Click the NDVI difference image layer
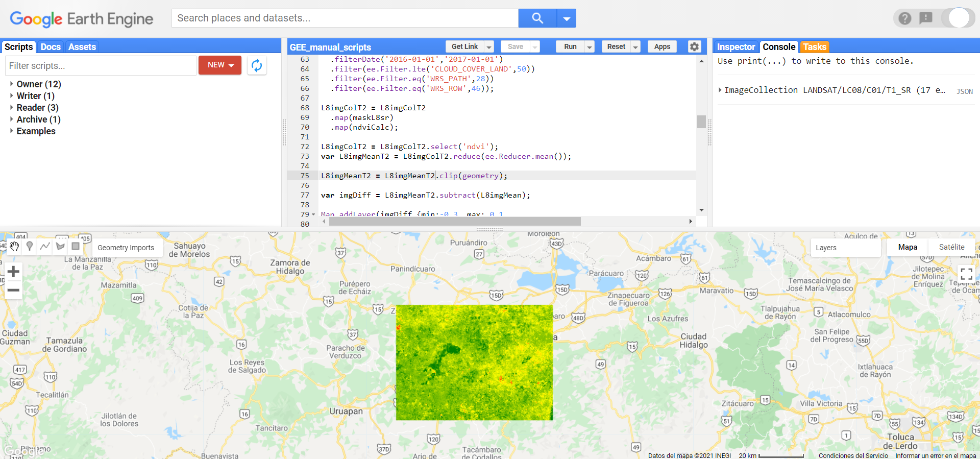Screen dimensions: 980x459 [474, 363]
